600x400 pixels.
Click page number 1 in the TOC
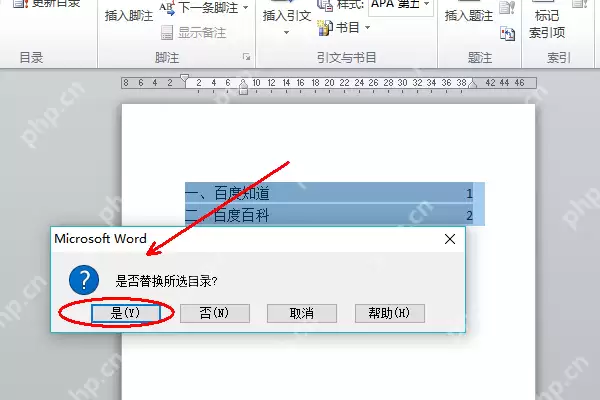pyautogui.click(x=470, y=194)
